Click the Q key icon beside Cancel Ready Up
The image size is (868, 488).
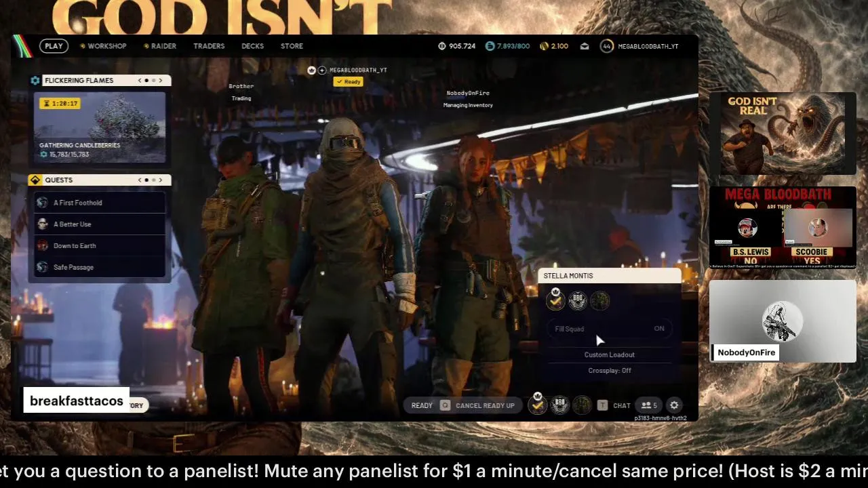tap(445, 405)
